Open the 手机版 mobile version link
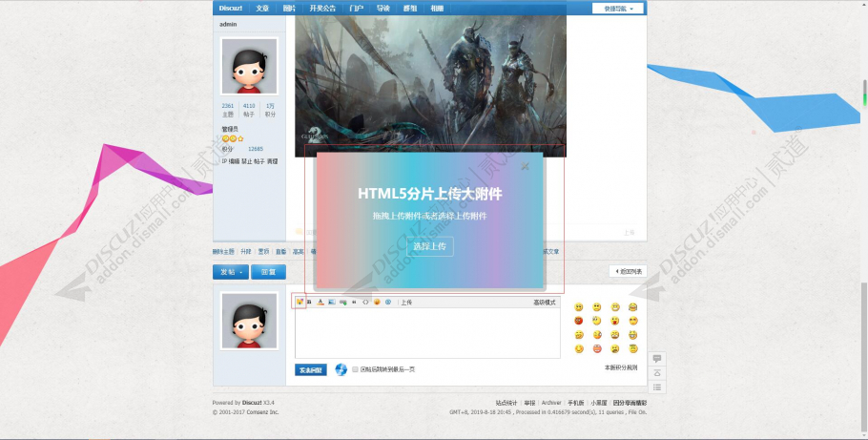This screenshot has width=868, height=440. [576, 403]
